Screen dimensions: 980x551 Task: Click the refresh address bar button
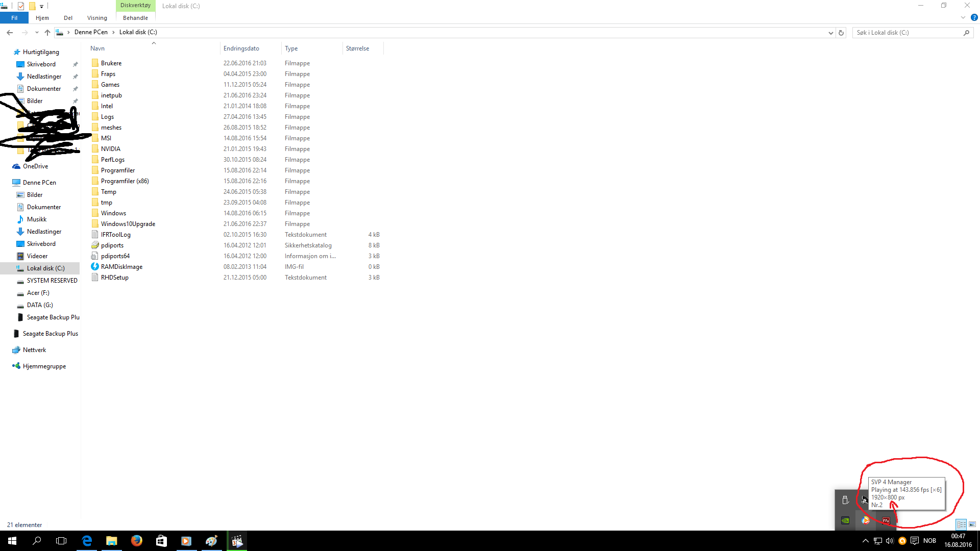tap(841, 32)
